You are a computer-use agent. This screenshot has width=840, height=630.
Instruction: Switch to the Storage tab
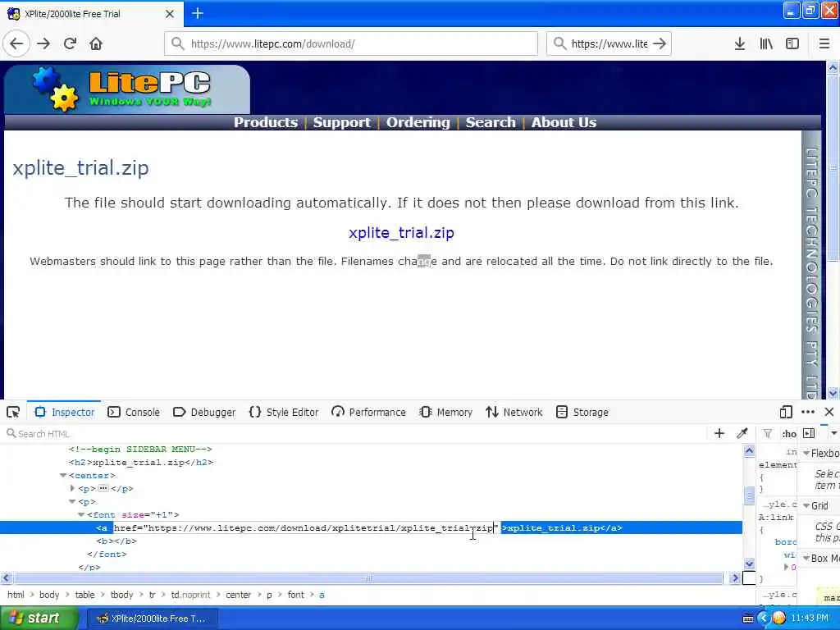pos(582,412)
